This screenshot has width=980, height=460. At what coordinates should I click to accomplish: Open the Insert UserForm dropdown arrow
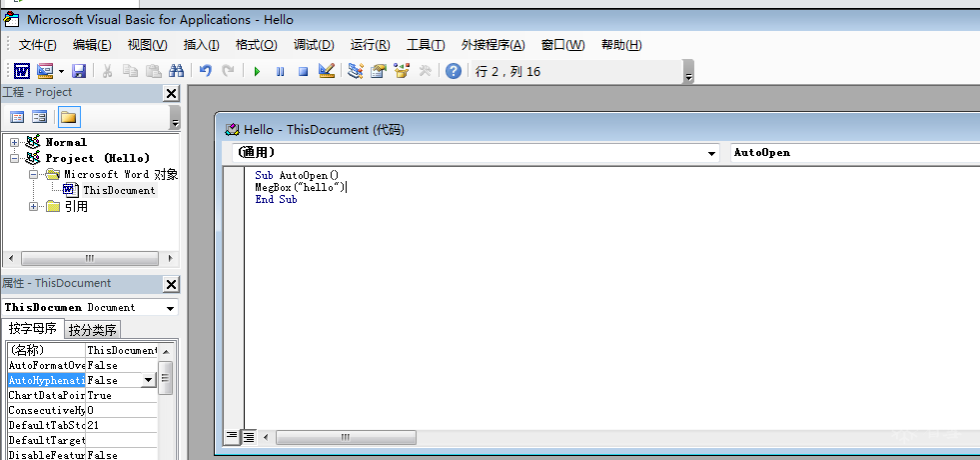[61, 71]
